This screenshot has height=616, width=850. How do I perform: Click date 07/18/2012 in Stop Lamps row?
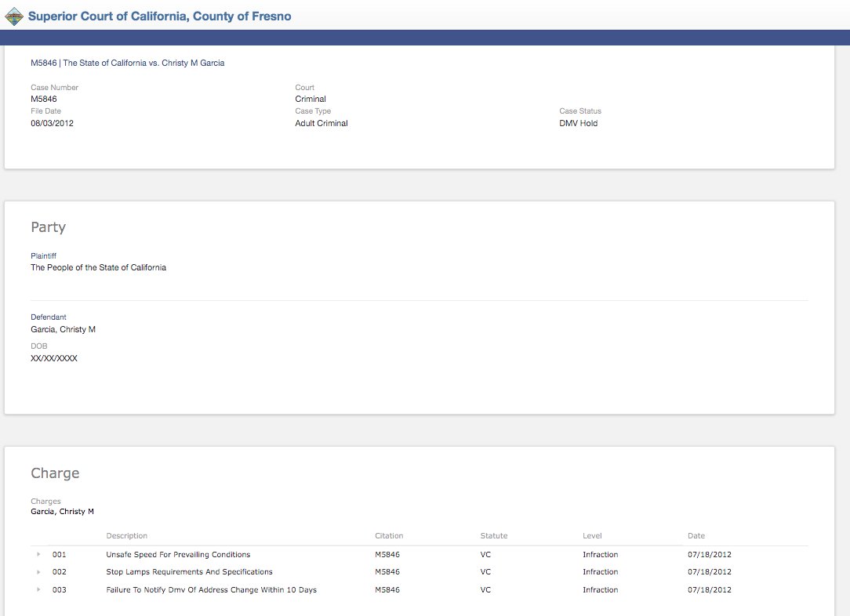[710, 571]
